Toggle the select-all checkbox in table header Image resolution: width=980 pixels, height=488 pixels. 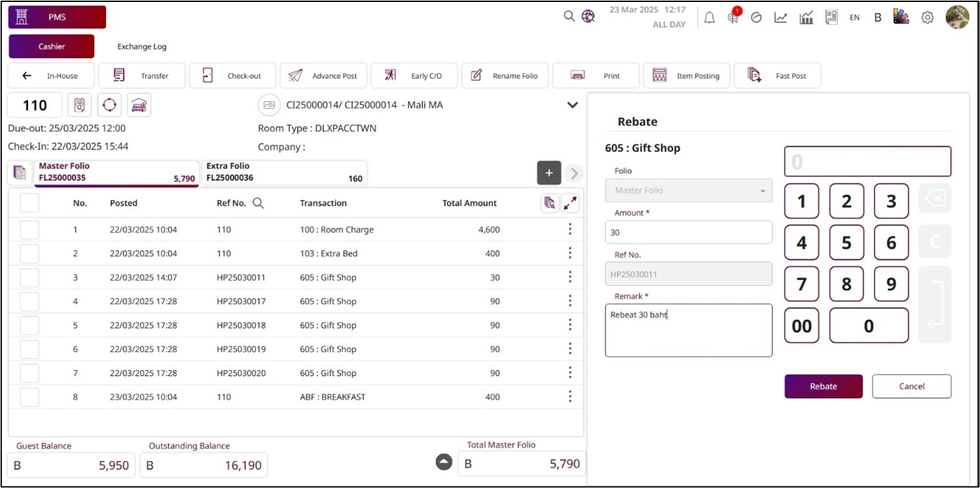[x=29, y=203]
